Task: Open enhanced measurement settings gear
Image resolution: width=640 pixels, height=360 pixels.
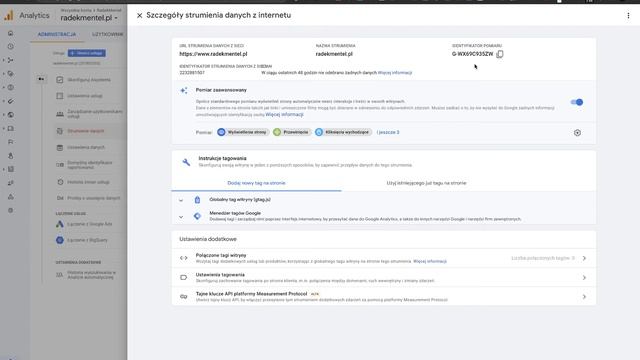Action: point(577,133)
